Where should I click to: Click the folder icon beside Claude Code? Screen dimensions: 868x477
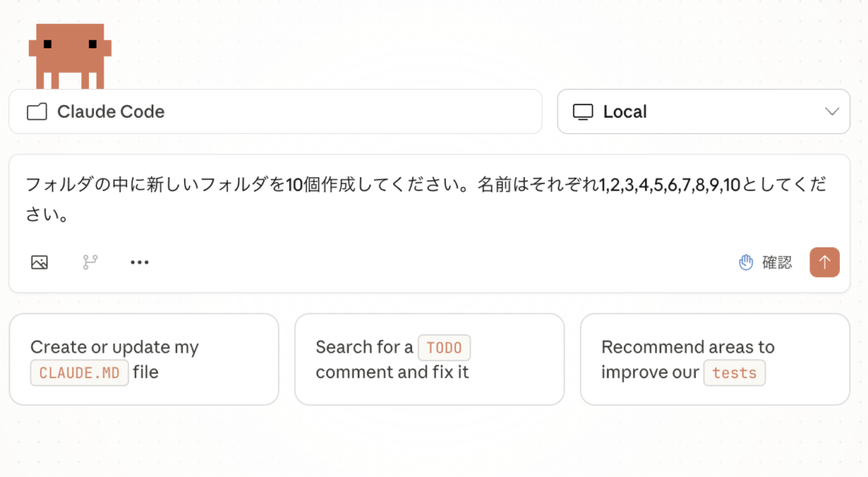coord(36,112)
